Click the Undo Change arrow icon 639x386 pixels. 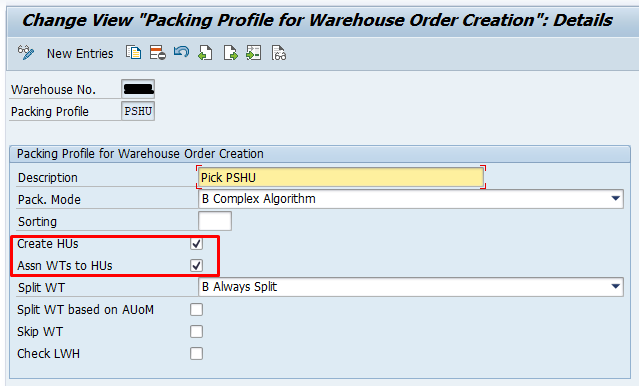[x=181, y=52]
